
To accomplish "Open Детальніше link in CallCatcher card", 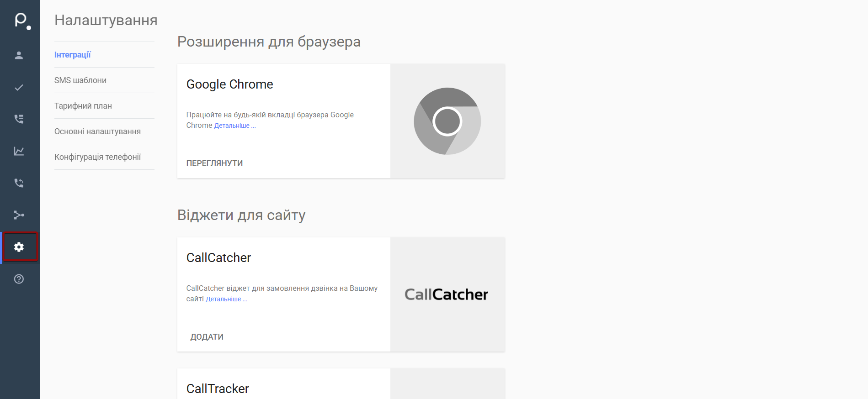I will tap(227, 299).
